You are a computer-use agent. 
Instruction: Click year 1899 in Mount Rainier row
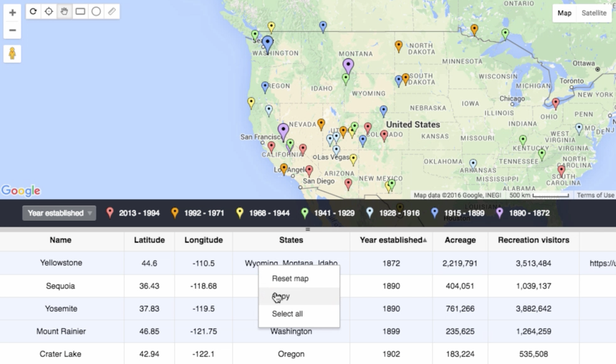pos(392,331)
